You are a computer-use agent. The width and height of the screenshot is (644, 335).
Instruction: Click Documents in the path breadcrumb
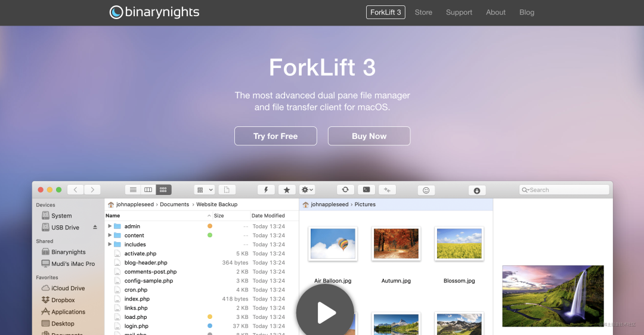click(175, 204)
